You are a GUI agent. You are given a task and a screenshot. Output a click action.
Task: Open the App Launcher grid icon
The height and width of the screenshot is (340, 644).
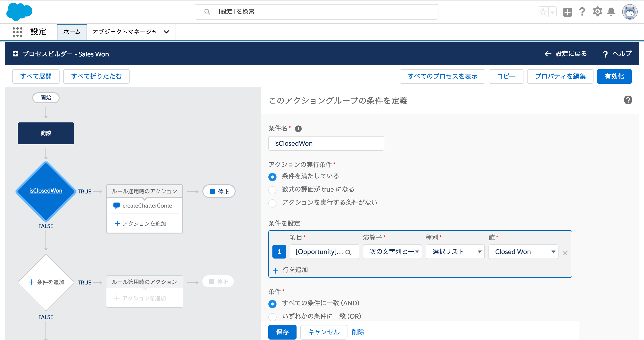[x=17, y=32]
